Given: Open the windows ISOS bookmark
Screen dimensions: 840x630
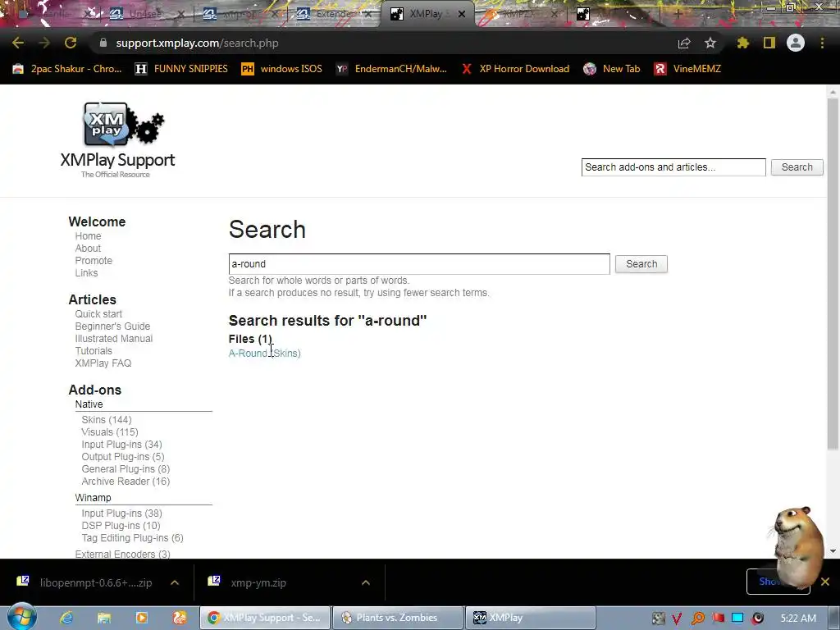Looking at the screenshot, I should coord(282,69).
